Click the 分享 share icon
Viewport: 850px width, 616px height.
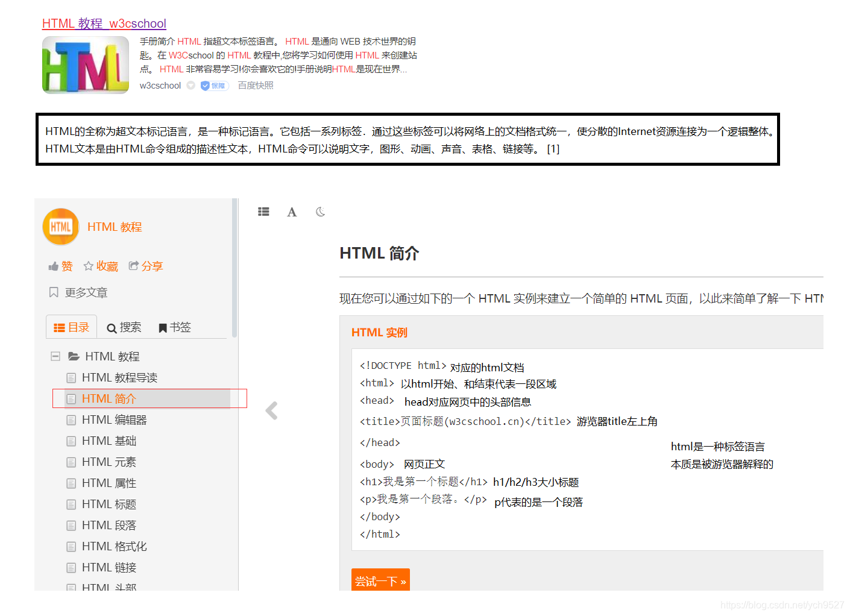point(134,266)
